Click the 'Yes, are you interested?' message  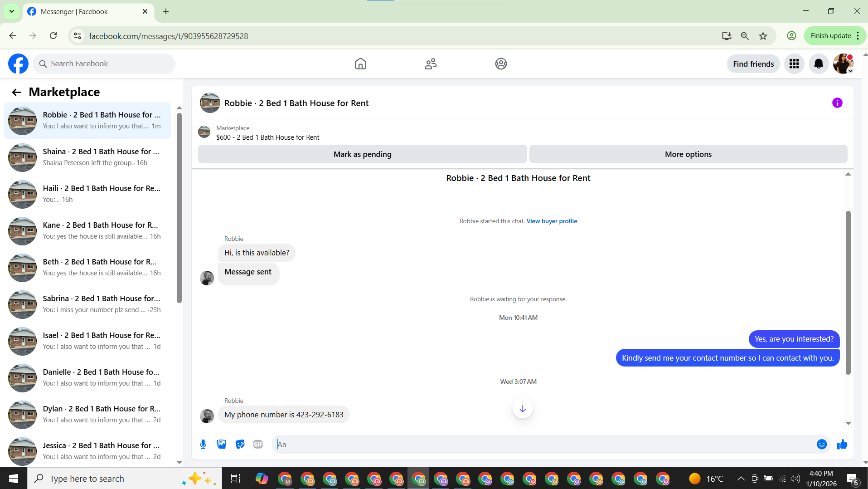click(x=794, y=339)
